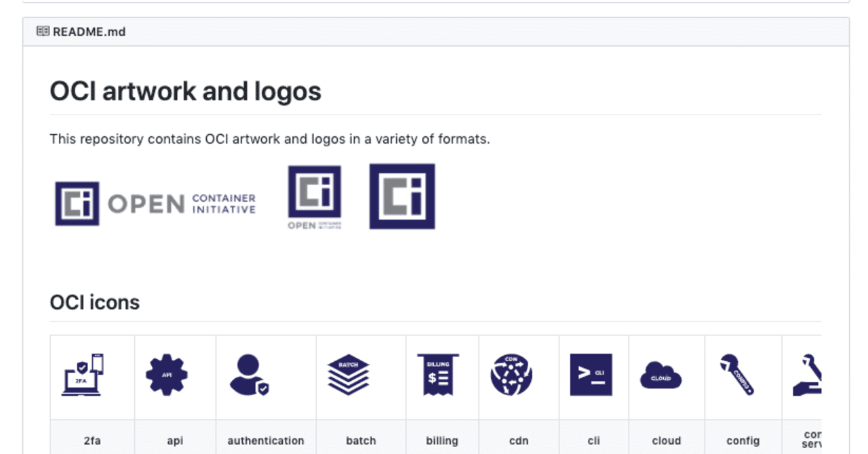The width and height of the screenshot is (868, 454).
Task: Select the billing label cell
Action: (442, 440)
